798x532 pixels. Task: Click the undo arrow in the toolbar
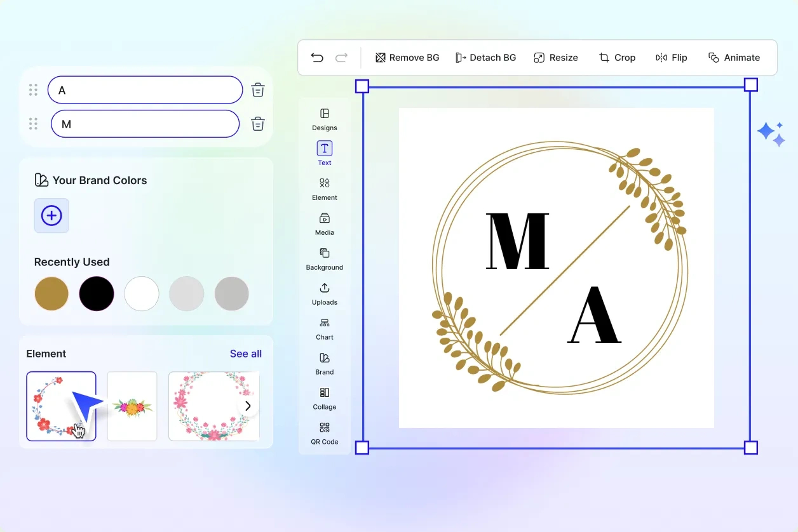coord(317,57)
